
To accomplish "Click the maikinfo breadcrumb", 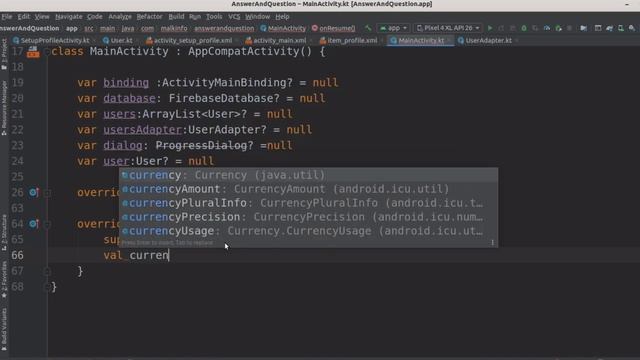I will 174,28.
